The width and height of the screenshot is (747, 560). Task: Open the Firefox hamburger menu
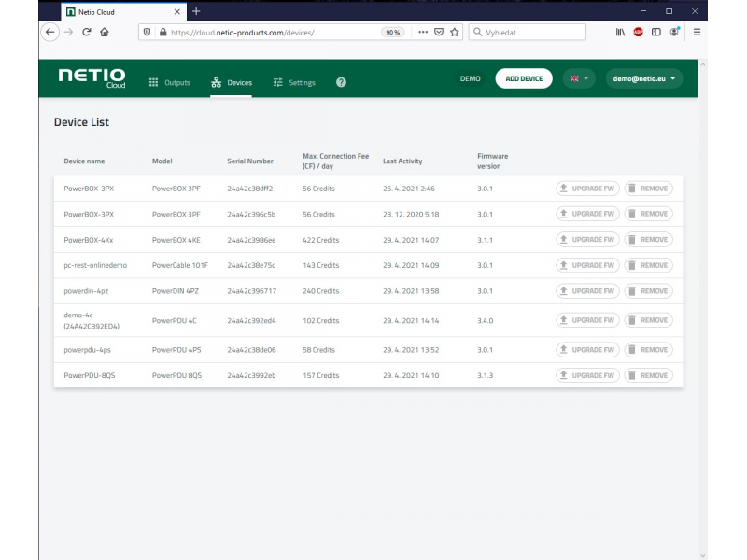pyautogui.click(x=697, y=33)
